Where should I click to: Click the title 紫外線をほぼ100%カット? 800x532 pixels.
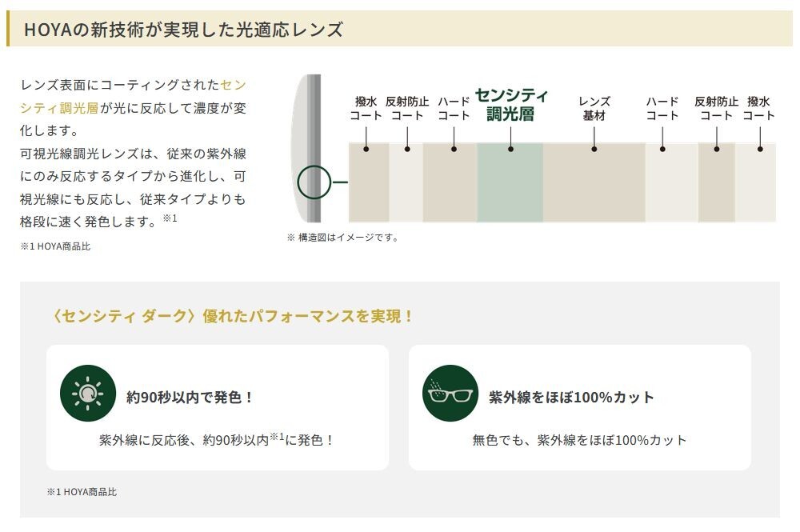[571, 397]
